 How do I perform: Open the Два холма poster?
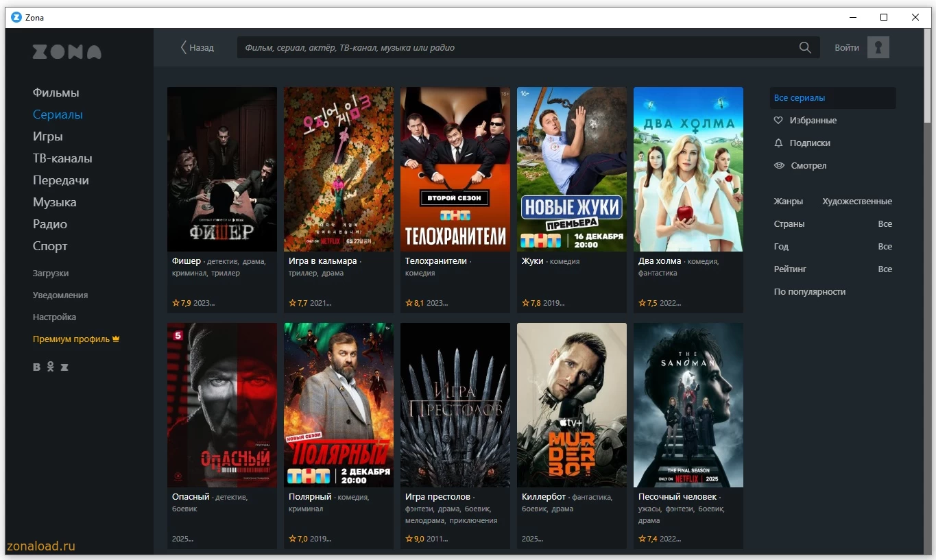pyautogui.click(x=688, y=169)
